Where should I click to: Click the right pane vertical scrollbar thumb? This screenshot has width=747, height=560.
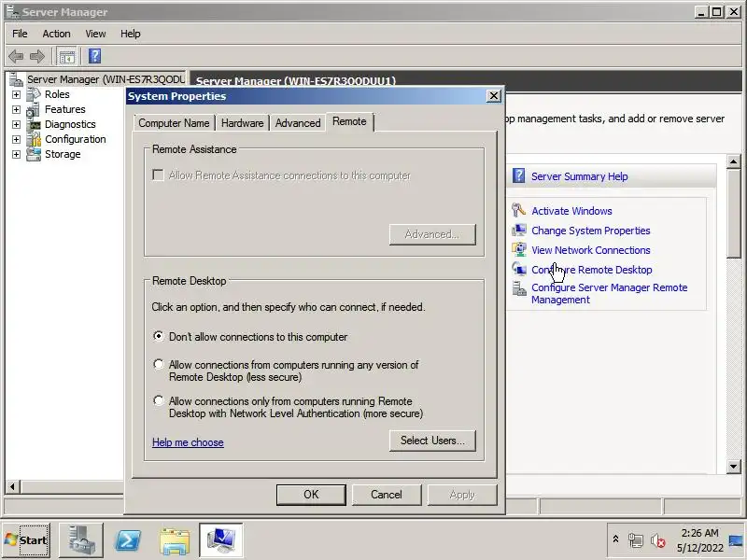[x=734, y=214]
